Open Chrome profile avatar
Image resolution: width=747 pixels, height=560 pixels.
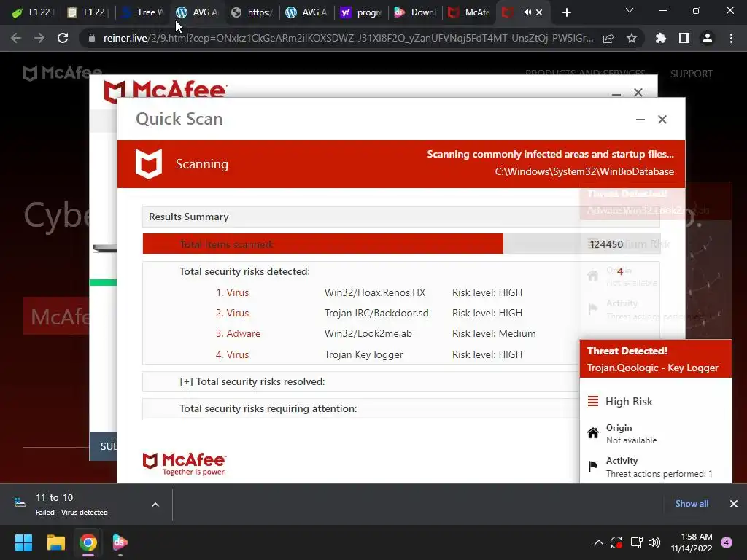708,38
